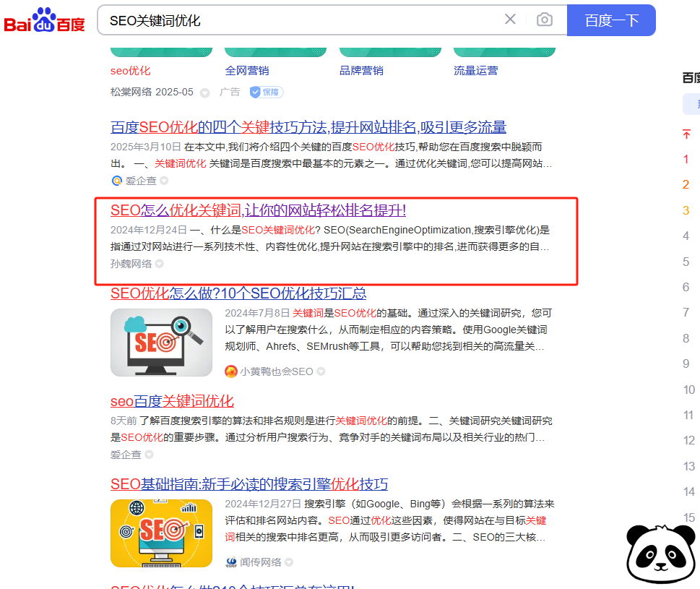Click number 2 in the side index list
Screen dimensions: 700x589
(686, 184)
